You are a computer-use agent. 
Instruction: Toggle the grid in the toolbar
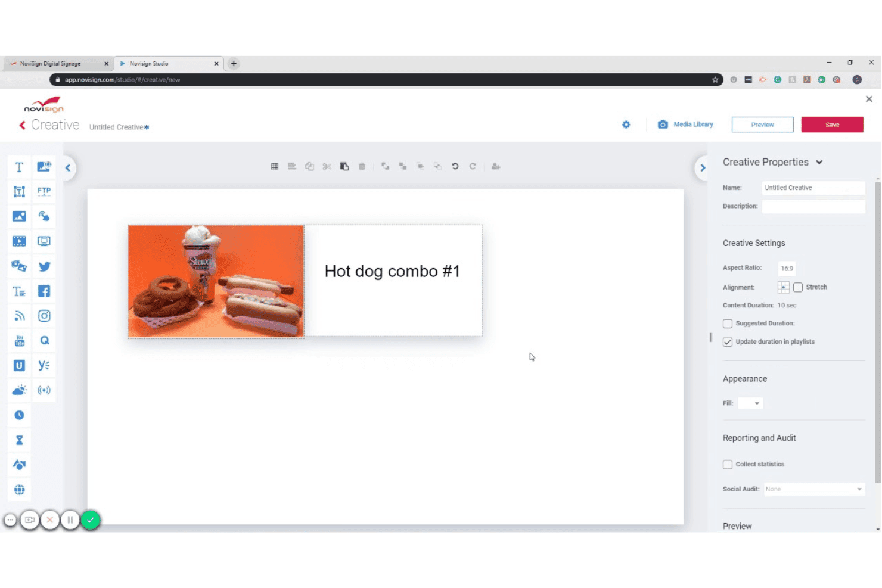pyautogui.click(x=275, y=167)
